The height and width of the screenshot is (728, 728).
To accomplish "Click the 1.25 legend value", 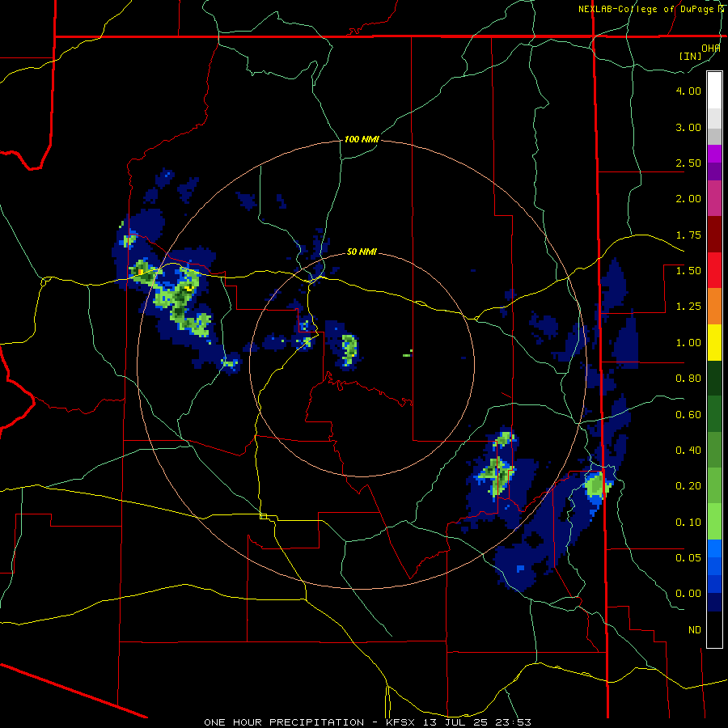I will pyautogui.click(x=688, y=307).
